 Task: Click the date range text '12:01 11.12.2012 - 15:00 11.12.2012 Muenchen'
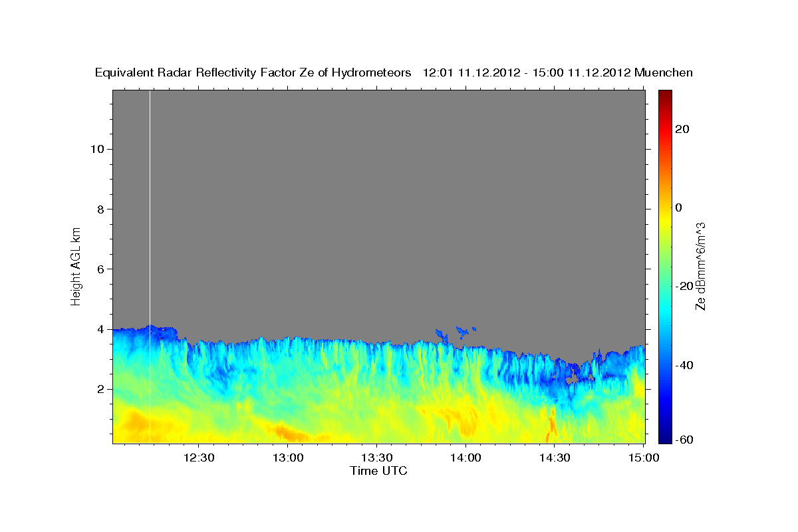[x=558, y=73]
